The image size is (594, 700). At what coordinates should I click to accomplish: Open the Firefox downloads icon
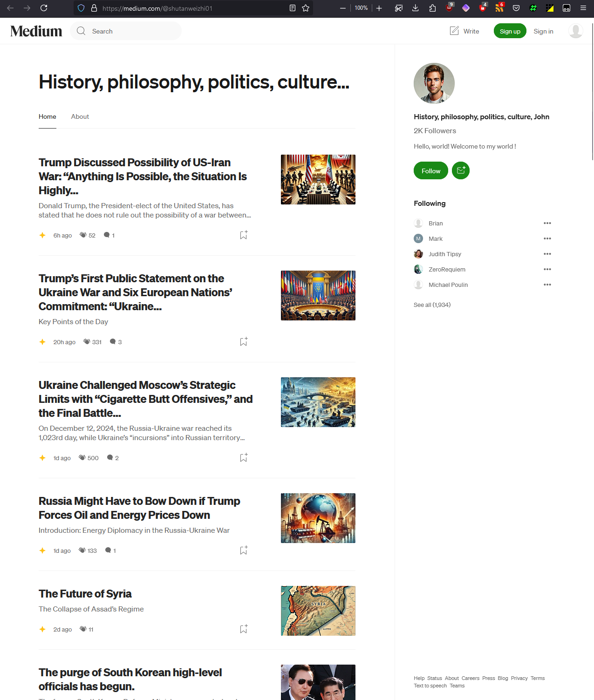click(416, 8)
